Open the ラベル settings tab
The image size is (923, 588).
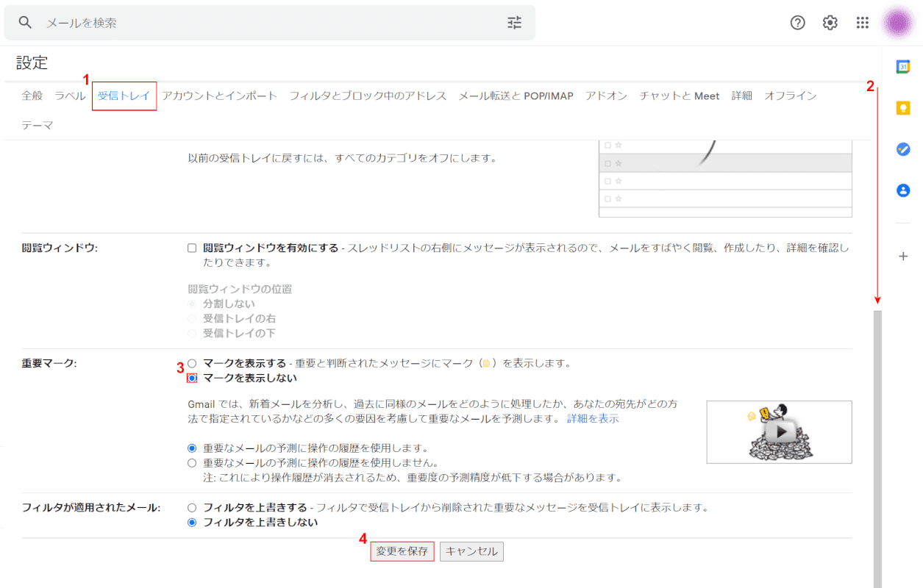(x=70, y=96)
